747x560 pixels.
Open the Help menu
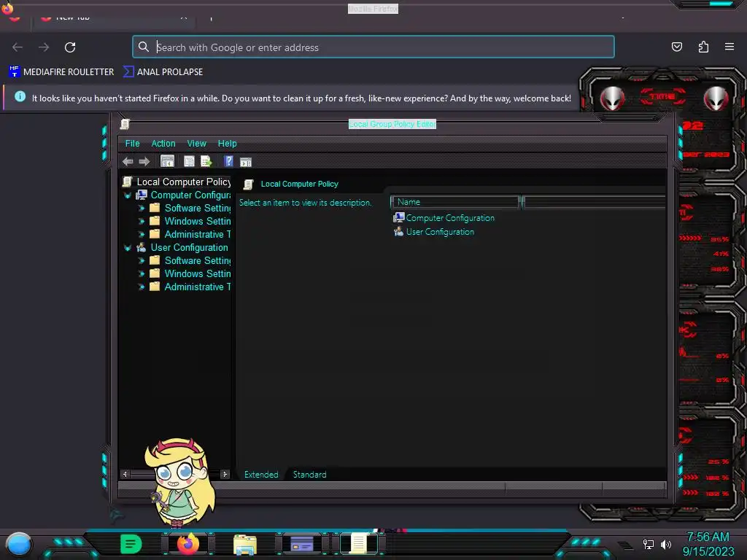pyautogui.click(x=228, y=144)
